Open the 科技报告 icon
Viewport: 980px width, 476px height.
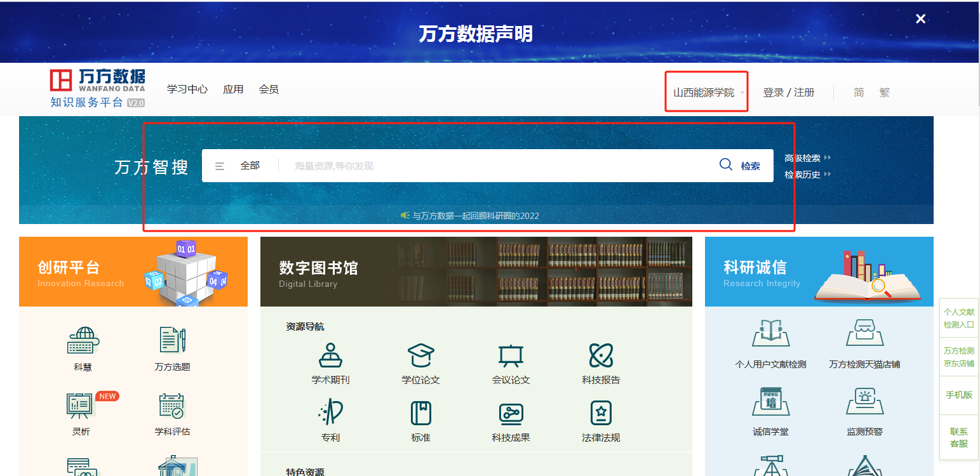[x=601, y=355]
